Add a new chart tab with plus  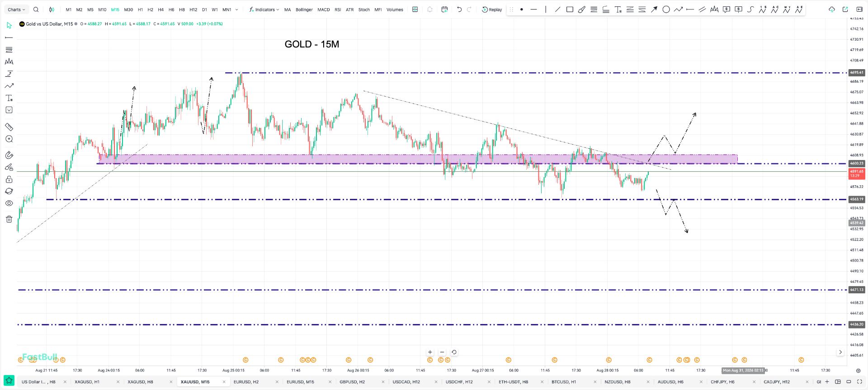pyautogui.click(x=827, y=382)
